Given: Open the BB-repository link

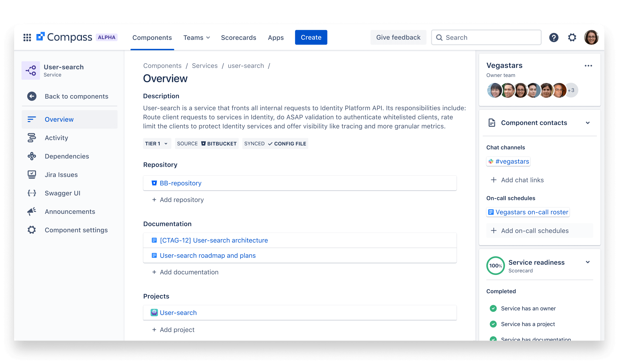Looking at the screenshot, I should (180, 183).
